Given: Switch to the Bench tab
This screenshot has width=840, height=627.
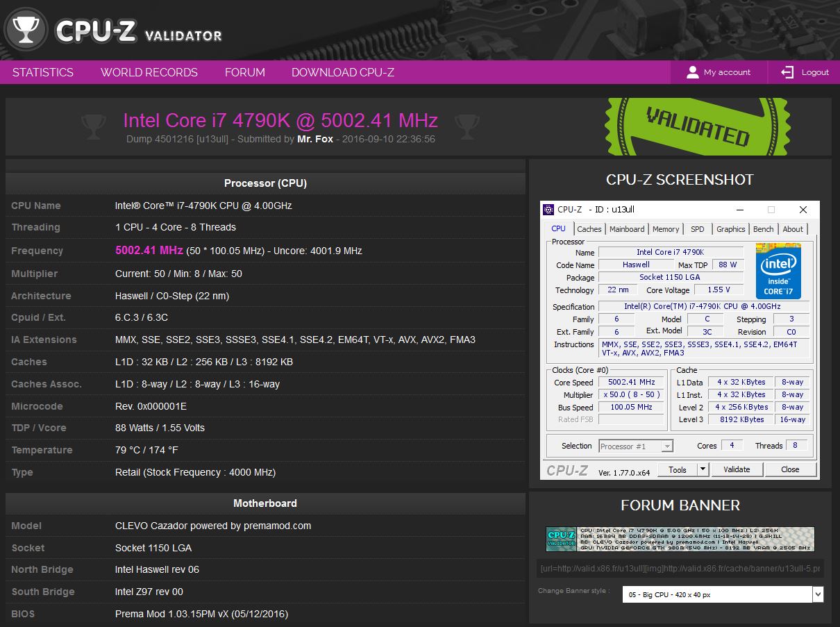Looking at the screenshot, I should point(764,229).
